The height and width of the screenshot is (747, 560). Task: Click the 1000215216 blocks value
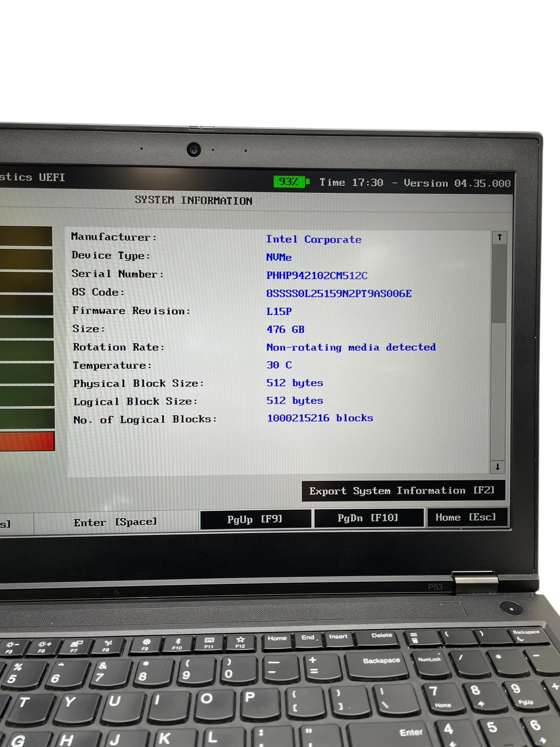pos(320,418)
